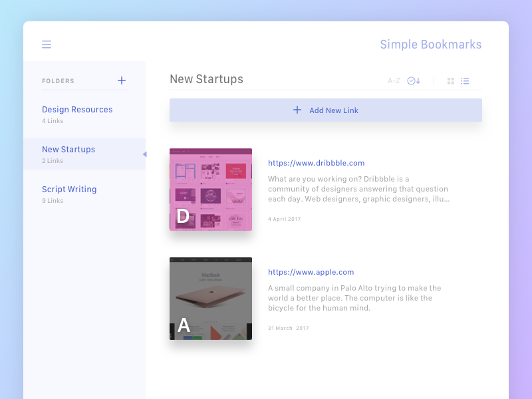Open the hamburger navigation menu

[x=47, y=44]
